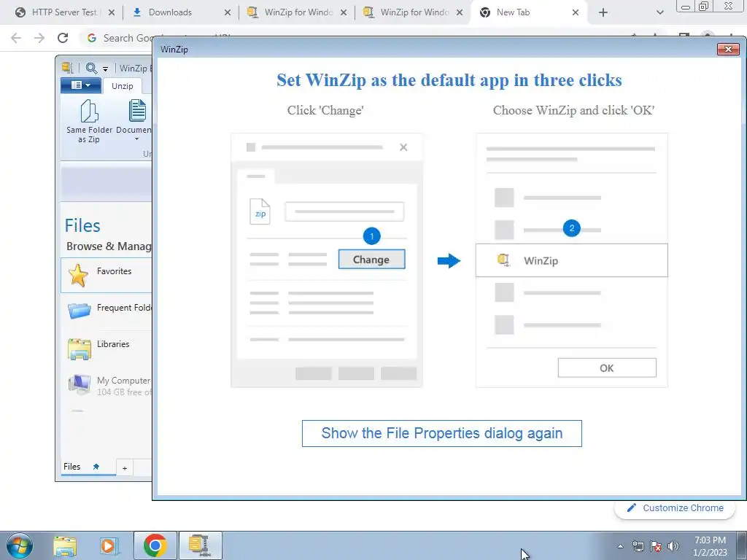The width and height of the screenshot is (747, 560).
Task: Open a new Chrome tab with plus button
Action: coord(603,13)
